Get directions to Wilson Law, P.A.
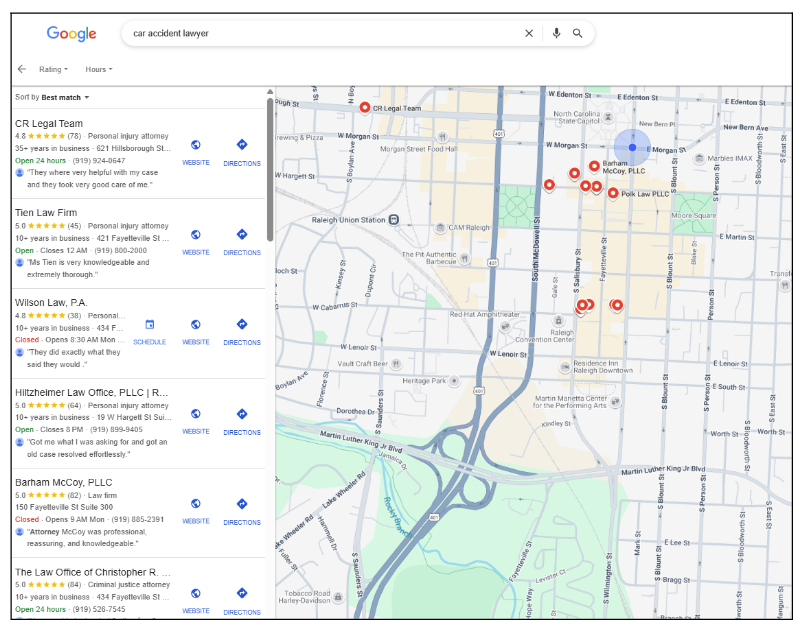Screen dimensions: 803x630 242,324
